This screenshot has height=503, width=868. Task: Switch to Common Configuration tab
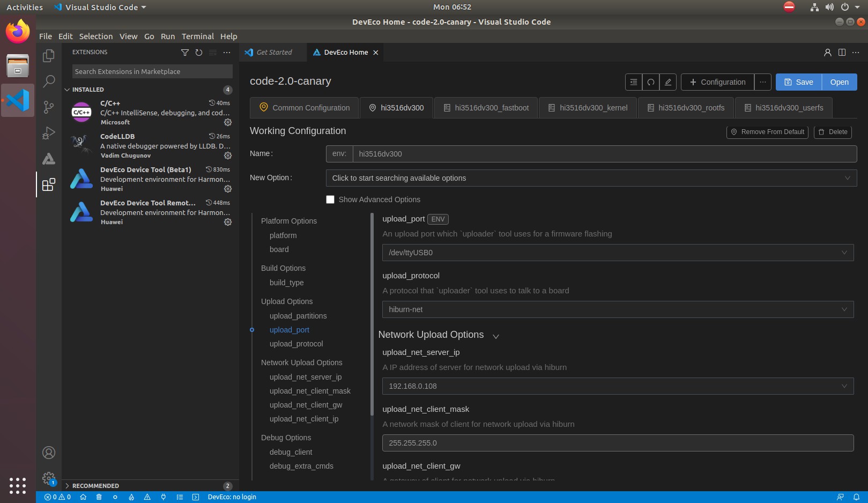tap(305, 108)
